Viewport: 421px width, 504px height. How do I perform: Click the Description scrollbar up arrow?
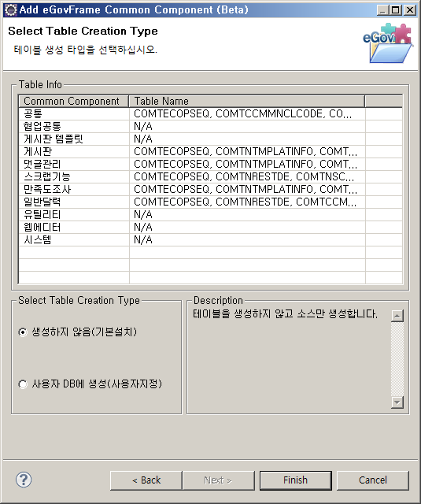point(397,316)
